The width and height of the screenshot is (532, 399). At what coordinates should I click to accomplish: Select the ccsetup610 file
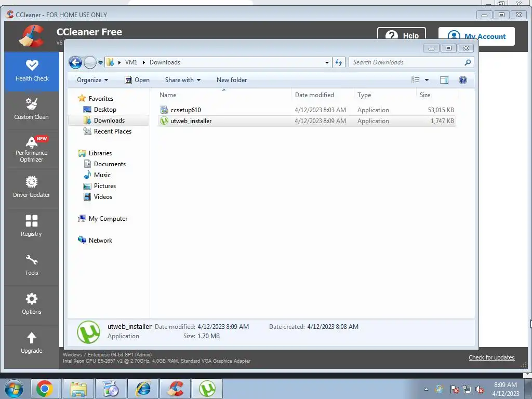(307, 110)
